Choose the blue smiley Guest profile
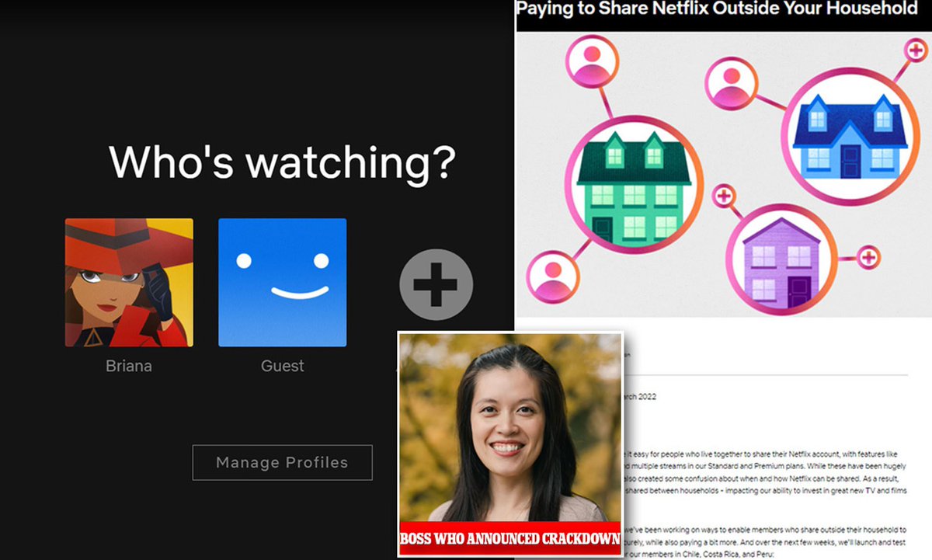Screen dimensions: 932x560 [283, 283]
